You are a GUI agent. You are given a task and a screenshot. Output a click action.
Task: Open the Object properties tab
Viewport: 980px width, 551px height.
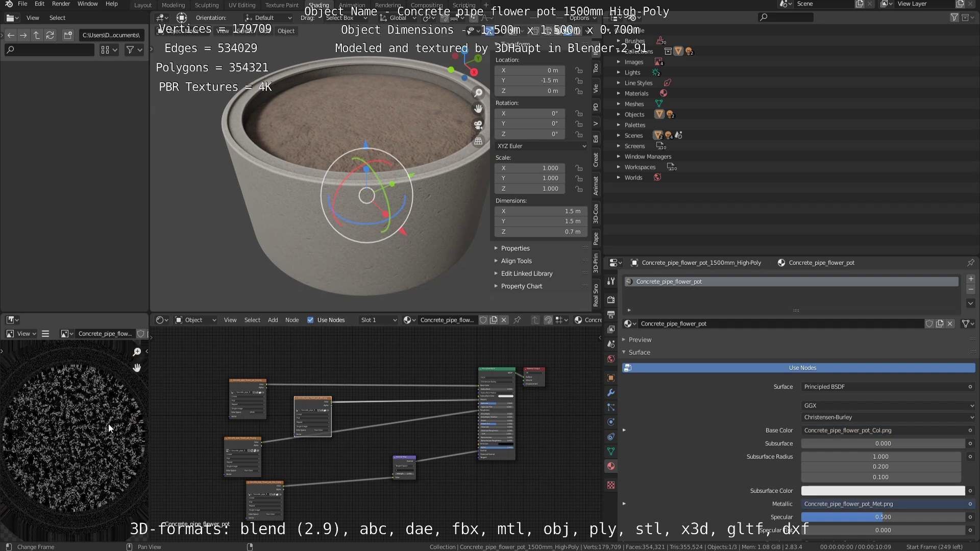pyautogui.click(x=611, y=378)
